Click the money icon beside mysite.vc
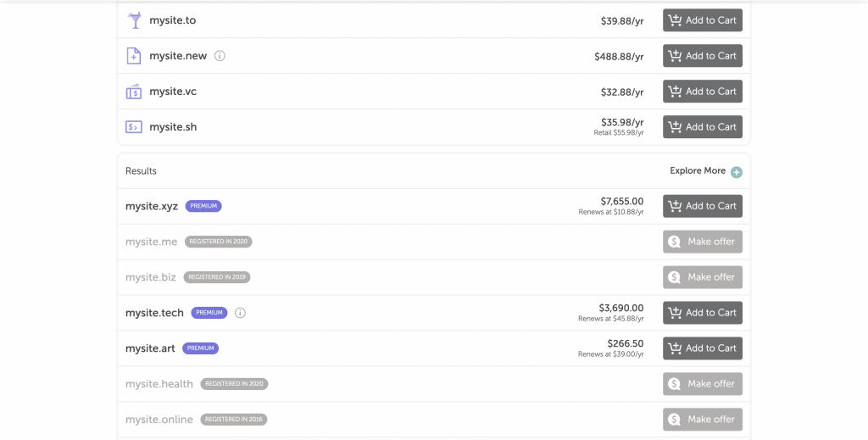Screen dimensions: 868x440 pyautogui.click(x=134, y=92)
